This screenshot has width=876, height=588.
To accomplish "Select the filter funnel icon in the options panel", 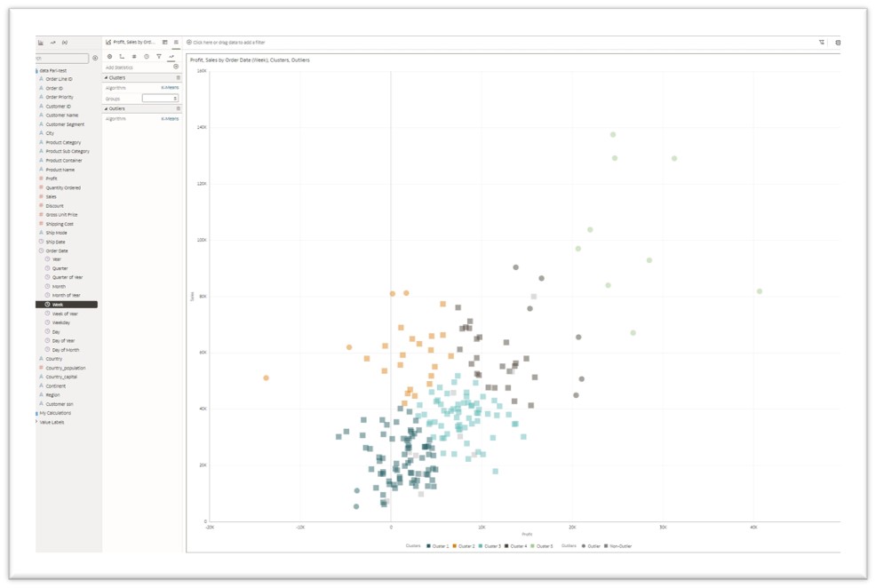I will pyautogui.click(x=160, y=56).
